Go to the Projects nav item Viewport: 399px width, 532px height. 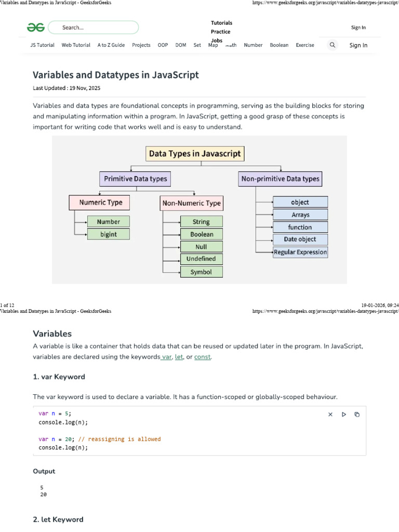pyautogui.click(x=141, y=45)
